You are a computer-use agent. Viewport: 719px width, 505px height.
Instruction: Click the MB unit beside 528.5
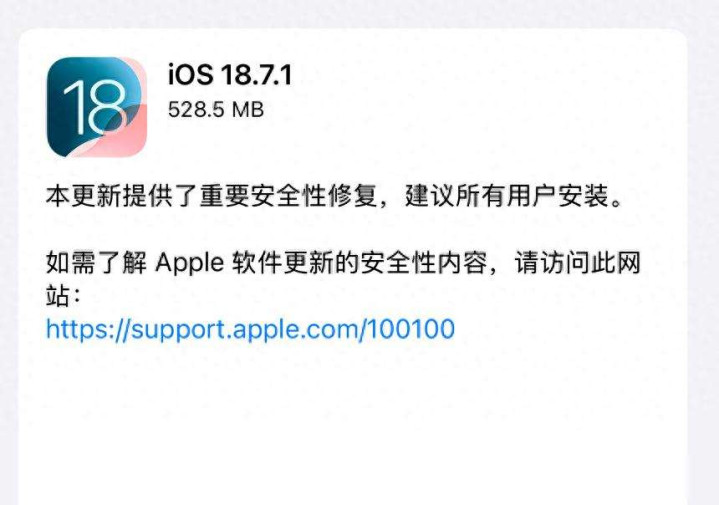click(x=248, y=110)
